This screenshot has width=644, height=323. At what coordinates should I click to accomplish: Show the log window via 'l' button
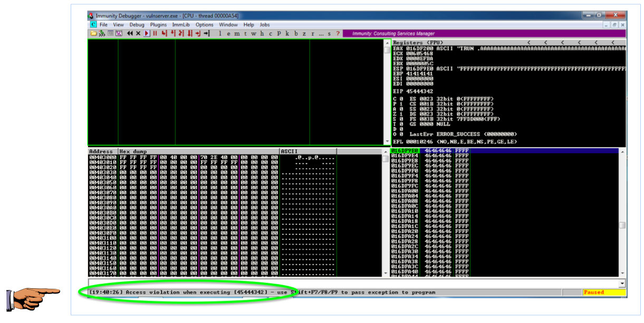(220, 33)
